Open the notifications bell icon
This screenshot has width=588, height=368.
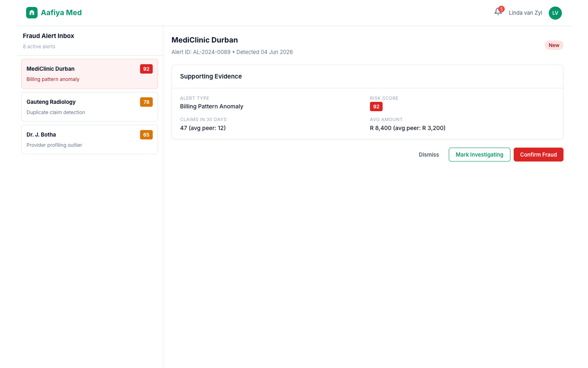pyautogui.click(x=498, y=11)
